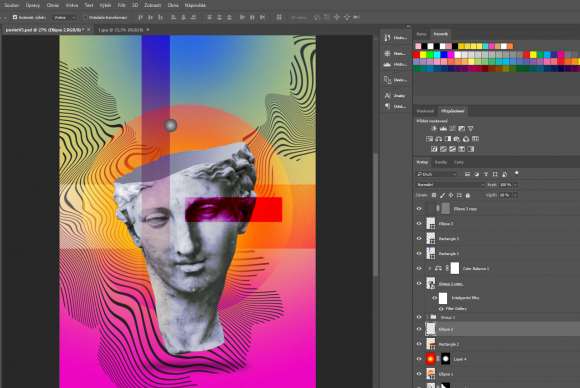Open the blend mode dropdown in Layers

pyautogui.click(x=450, y=185)
